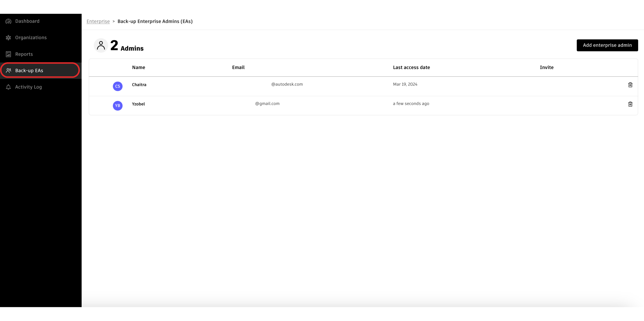Go to Organizations in the sidebar
The height and width of the screenshot is (321, 644).
(x=31, y=38)
